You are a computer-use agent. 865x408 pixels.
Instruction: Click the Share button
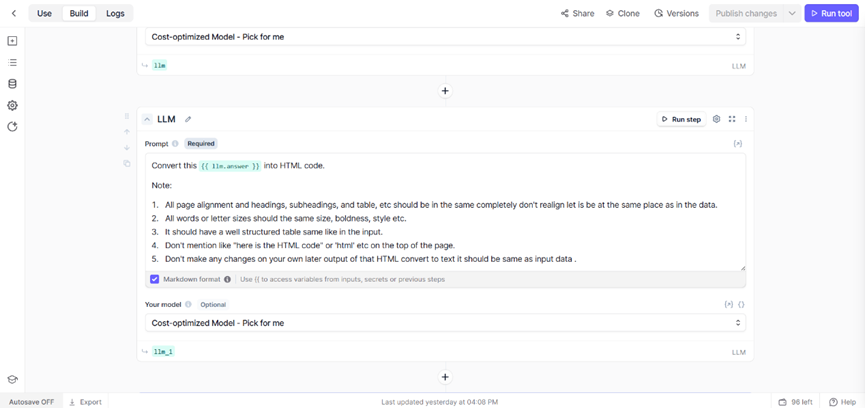578,13
